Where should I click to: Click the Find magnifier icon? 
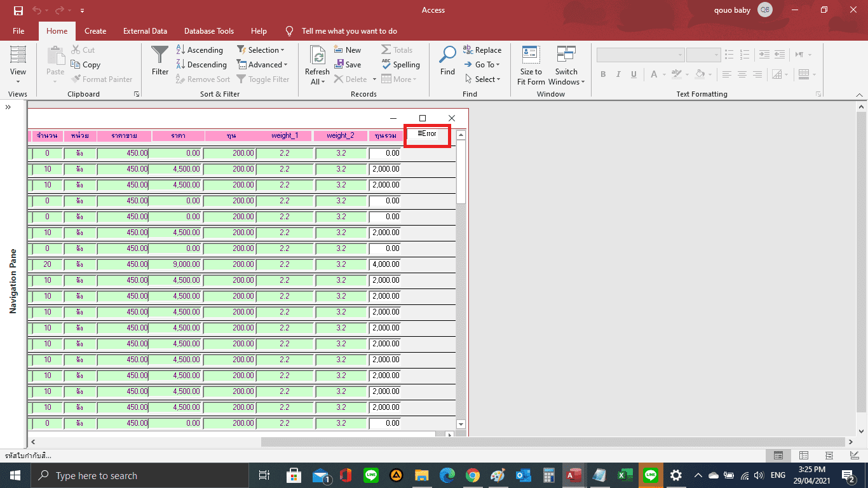(x=447, y=55)
